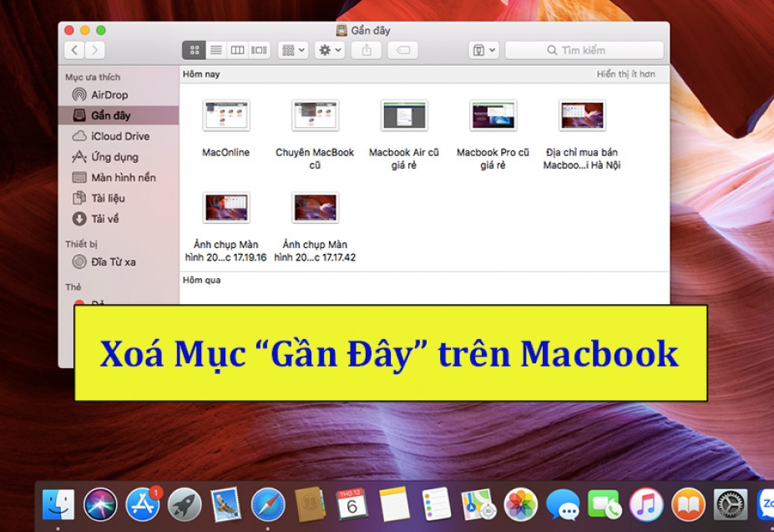Open Reminders from the dock
This screenshot has width=774, height=532.
(437, 504)
